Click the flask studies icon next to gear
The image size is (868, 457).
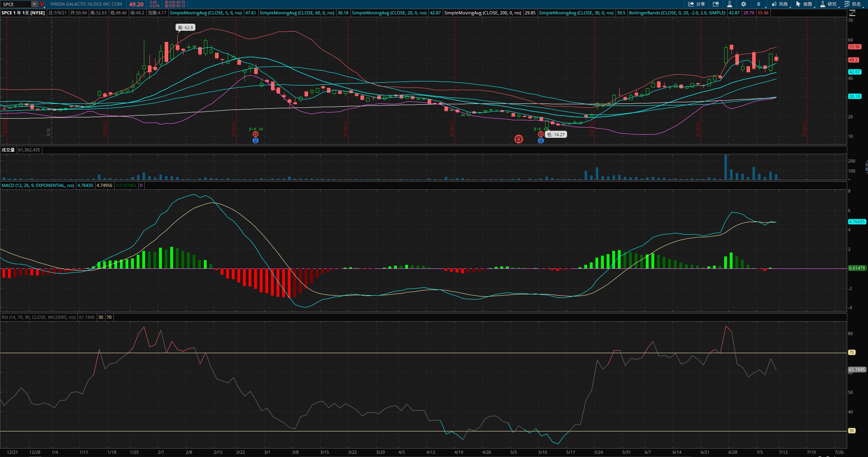click(729, 4)
